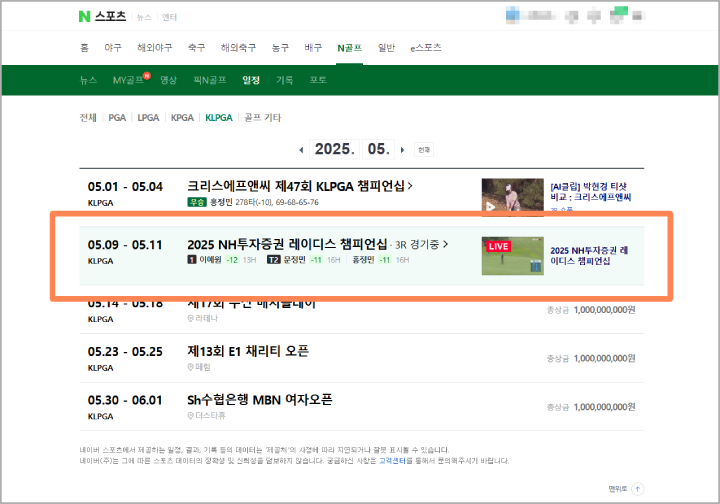This screenshot has width=720, height=504.
Task: Switch to MY골프 tab
Action: point(131,79)
